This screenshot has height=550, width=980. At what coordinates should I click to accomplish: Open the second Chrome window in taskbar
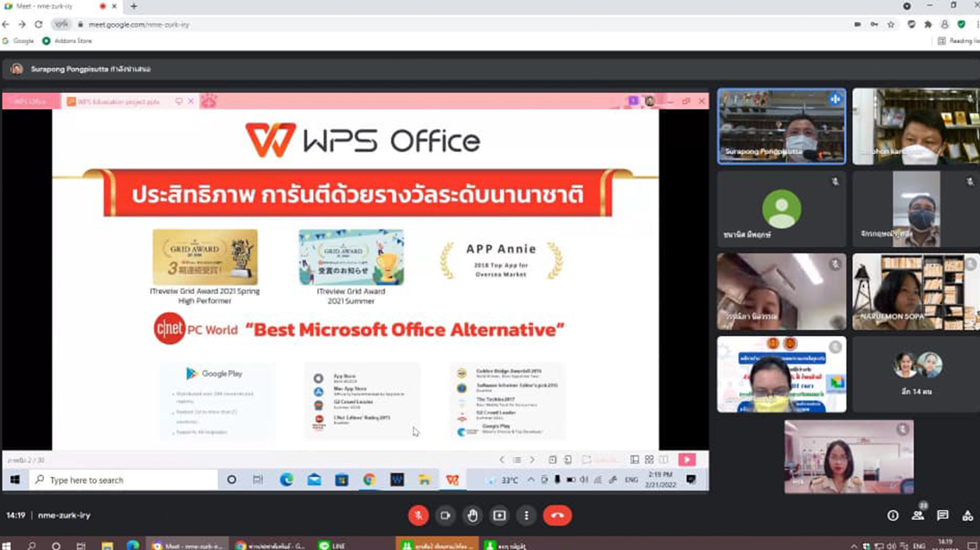coord(270,546)
